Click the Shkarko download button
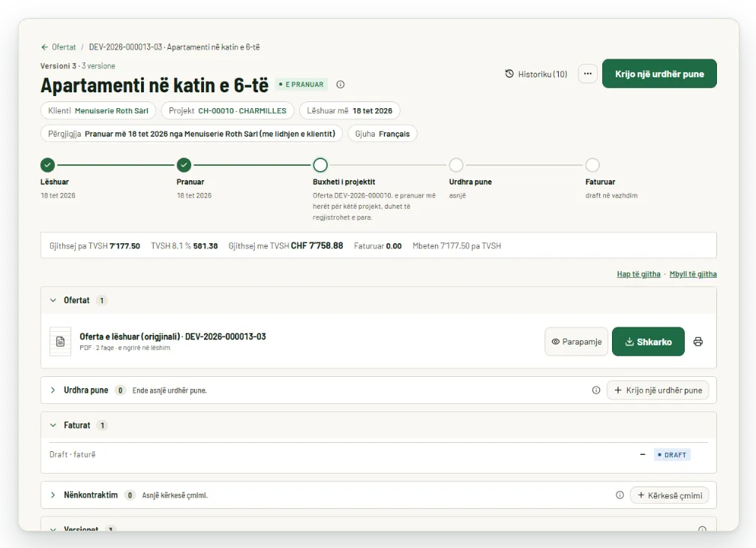 click(x=648, y=342)
